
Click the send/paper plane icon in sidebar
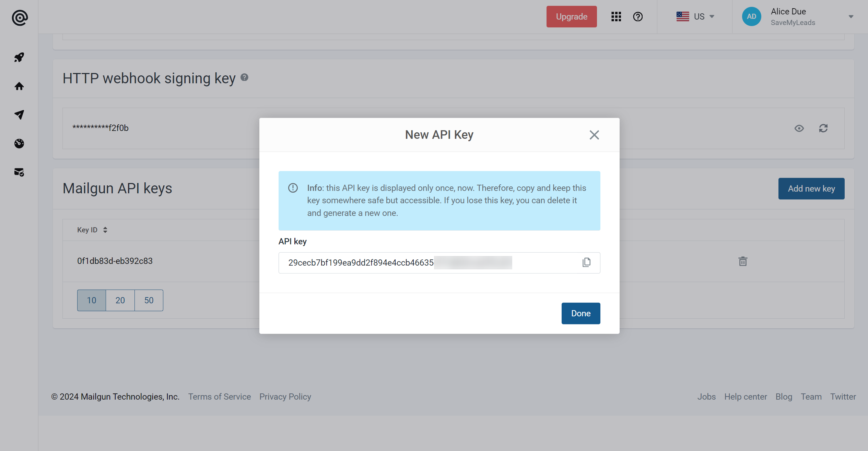pos(19,114)
